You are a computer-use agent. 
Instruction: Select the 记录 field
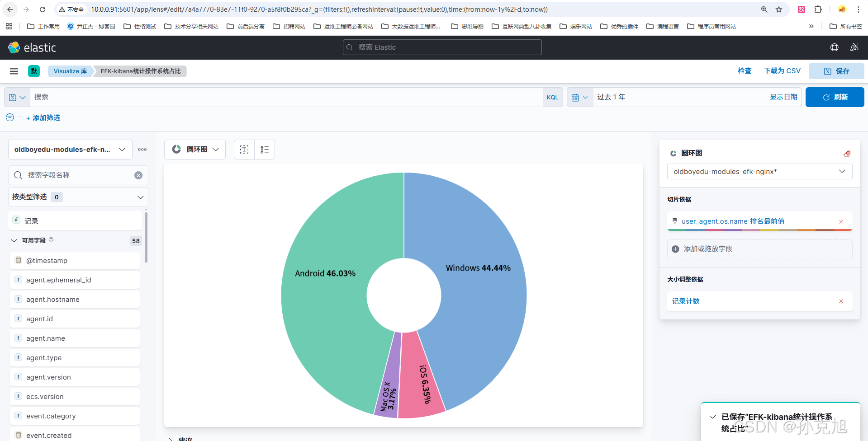point(75,221)
